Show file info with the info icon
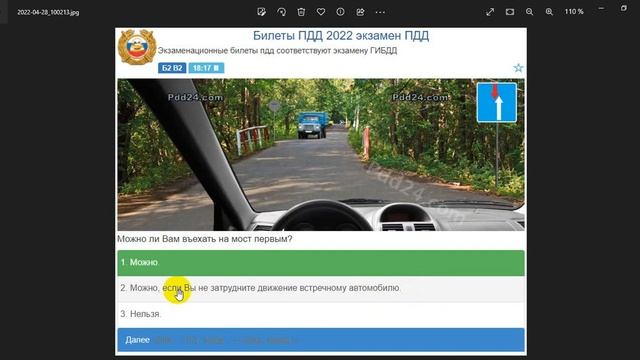This screenshot has height=360, width=640. (x=340, y=12)
